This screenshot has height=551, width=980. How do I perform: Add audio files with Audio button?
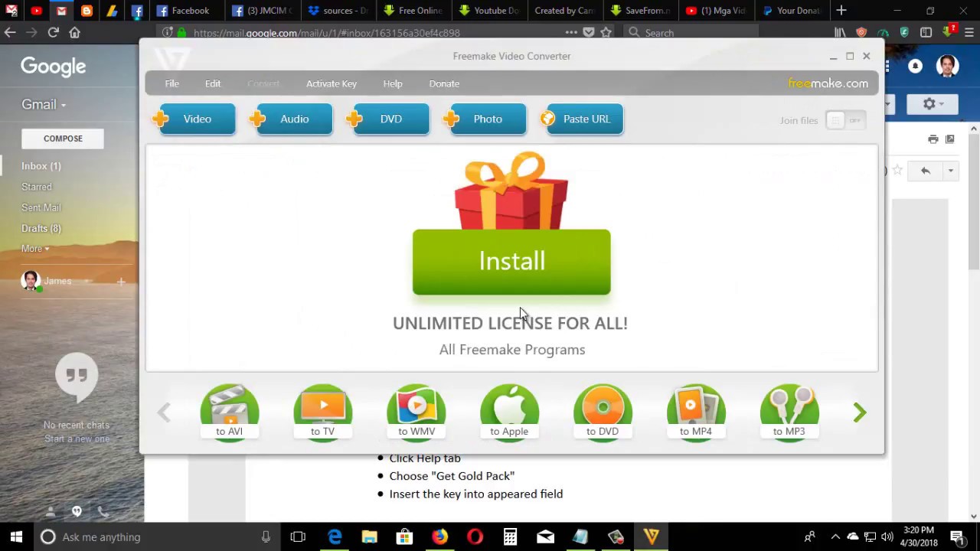click(x=292, y=119)
